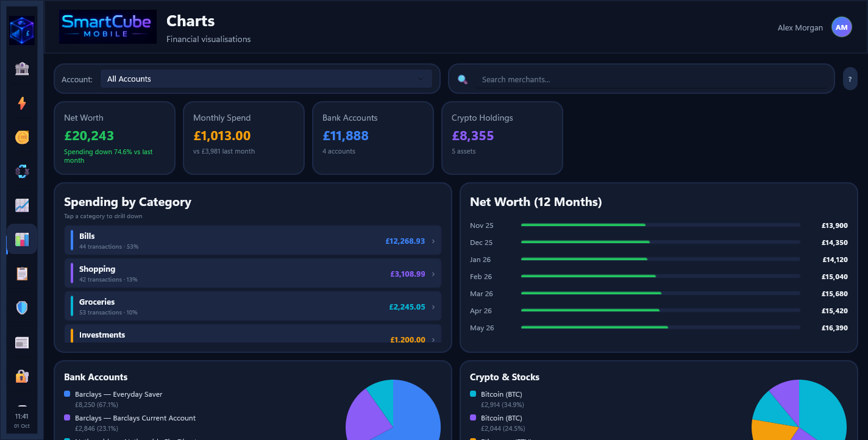The image size is (868, 440).
Task: Click the £12,268.93 Bills amount
Action: pos(405,241)
